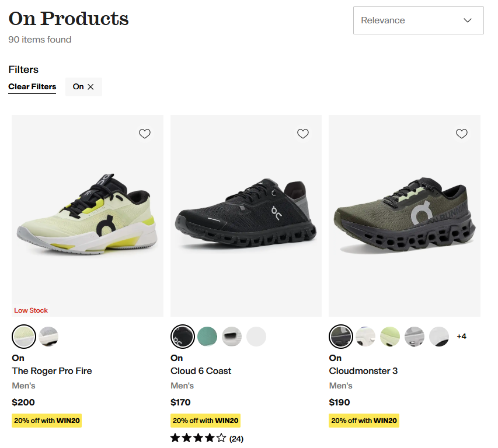Screen dimensions: 498x448
Task: View the Cloud 6 Coast shoe image
Action: [246, 216]
